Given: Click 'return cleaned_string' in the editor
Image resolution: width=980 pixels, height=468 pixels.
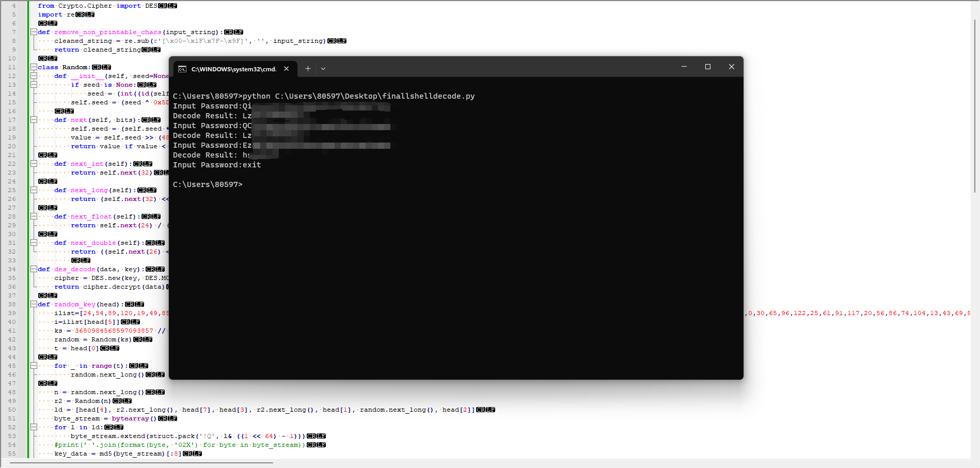Looking at the screenshot, I should click(x=98, y=50).
